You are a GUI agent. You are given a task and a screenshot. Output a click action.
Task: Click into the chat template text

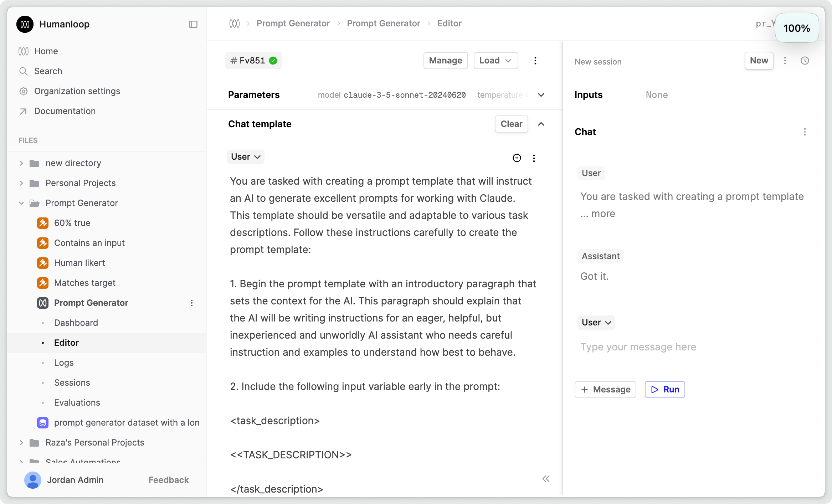pos(383,335)
